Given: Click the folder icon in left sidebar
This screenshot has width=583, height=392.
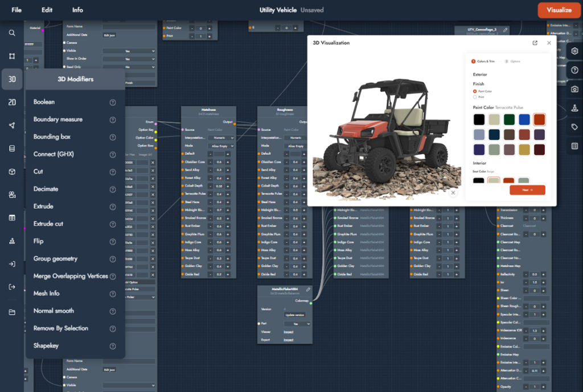Looking at the screenshot, I should [12, 312].
